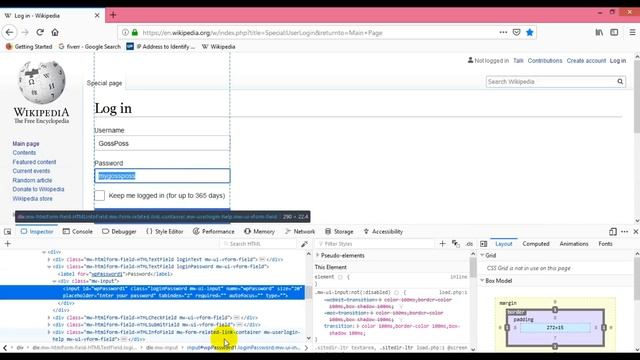The width and height of the screenshot is (640, 360).
Task: Open Getting Started bookmark
Action: (x=29, y=47)
